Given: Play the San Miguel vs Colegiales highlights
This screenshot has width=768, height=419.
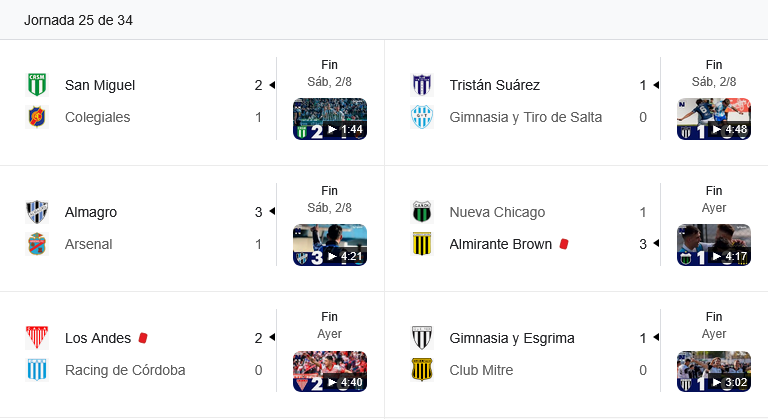Looking at the screenshot, I should tap(329, 119).
